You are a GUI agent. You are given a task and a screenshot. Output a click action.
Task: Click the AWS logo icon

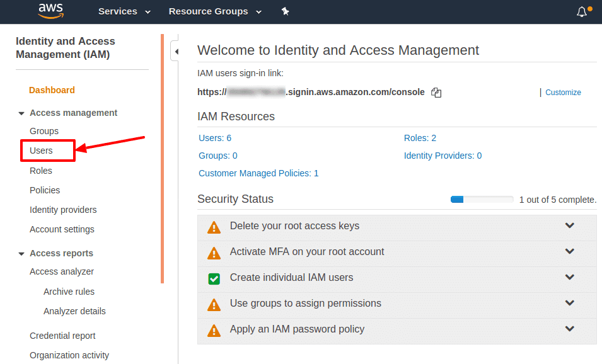pyautogui.click(x=50, y=11)
